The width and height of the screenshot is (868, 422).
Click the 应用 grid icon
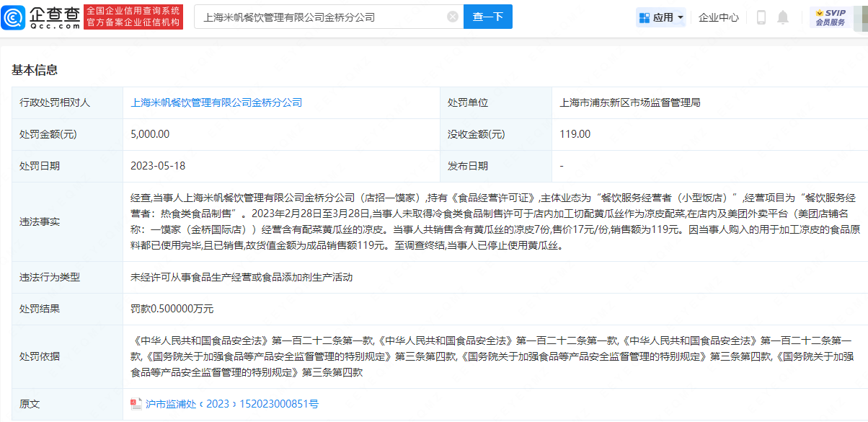pyautogui.click(x=643, y=17)
